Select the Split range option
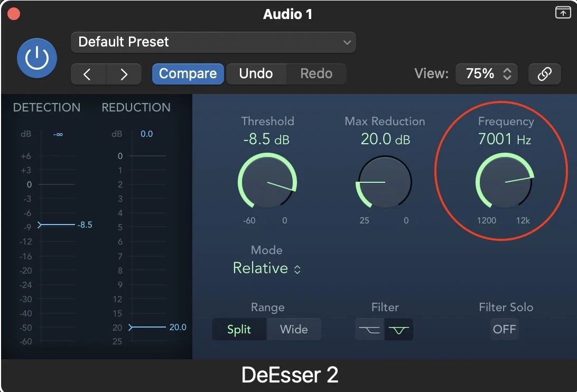 [239, 329]
